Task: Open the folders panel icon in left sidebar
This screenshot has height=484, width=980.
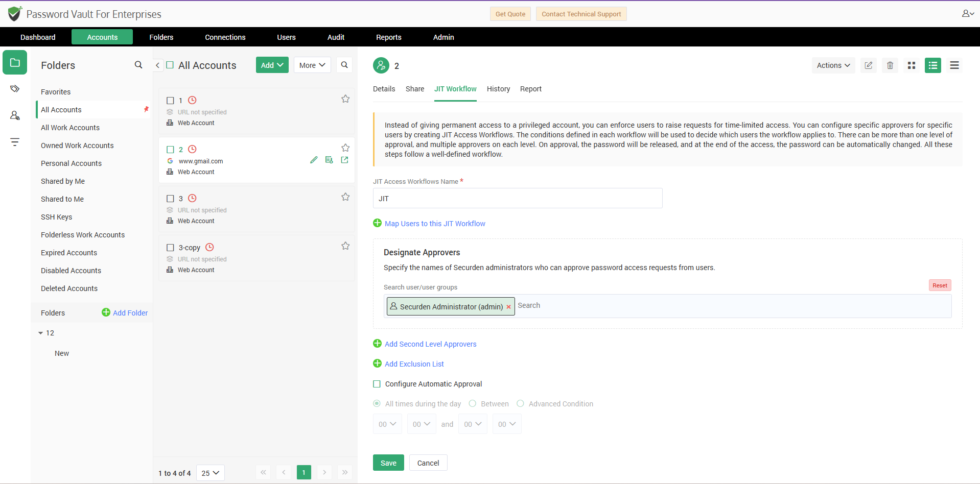Action: [x=15, y=63]
